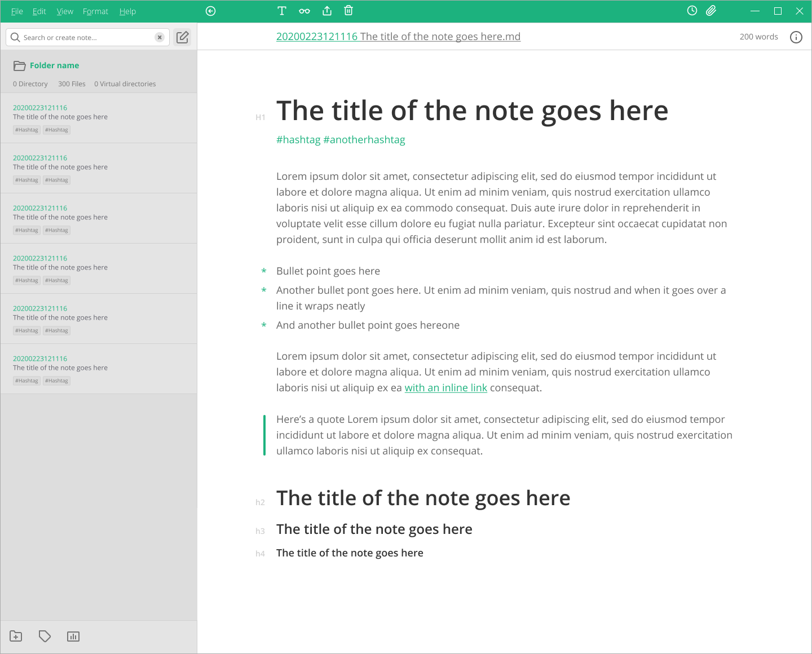The width and height of the screenshot is (812, 654).
Task: Open the Edit menu
Action: point(39,11)
